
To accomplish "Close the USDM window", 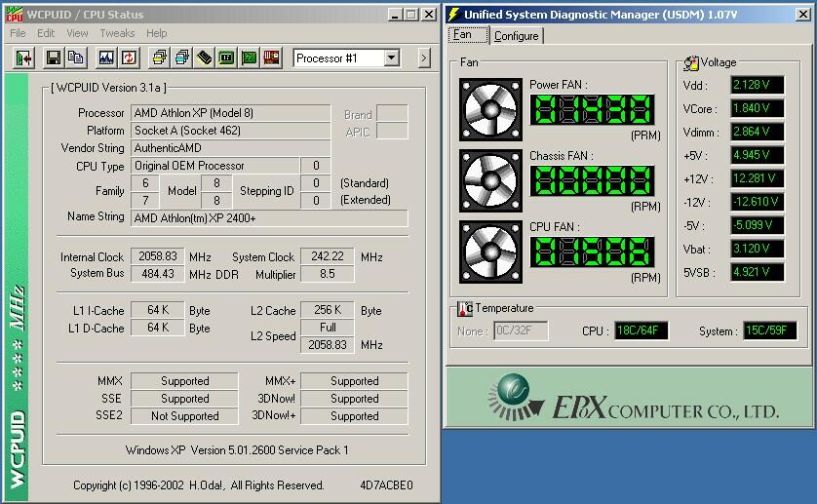I will pyautogui.click(x=803, y=15).
